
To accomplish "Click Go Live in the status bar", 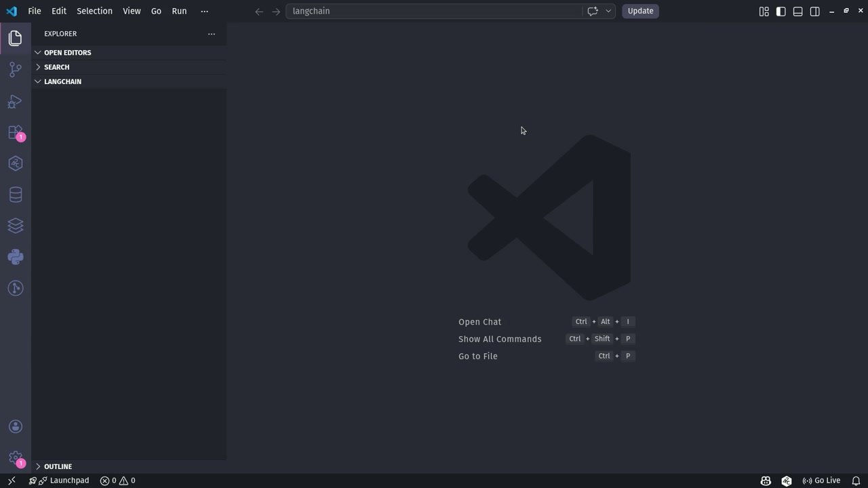I will 821,481.
